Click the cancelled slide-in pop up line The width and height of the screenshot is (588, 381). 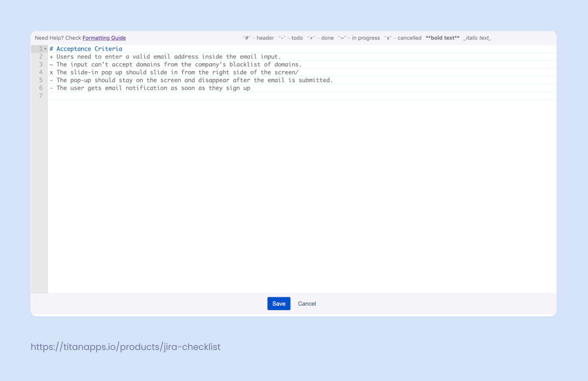tap(174, 72)
